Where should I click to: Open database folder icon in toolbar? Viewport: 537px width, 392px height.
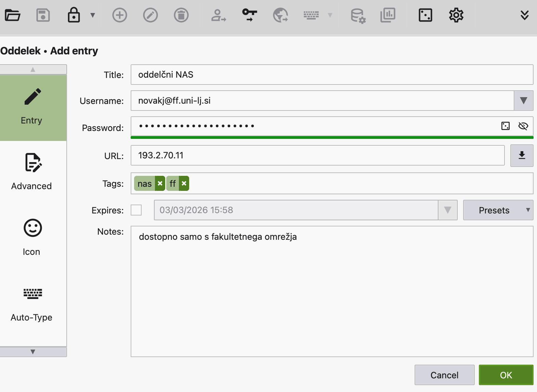click(x=13, y=15)
